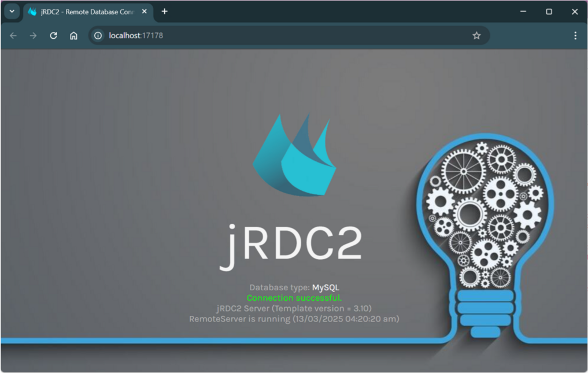Screen dimensions: 588x373
Task: Click the lightbulb gears illustration
Action: (485, 237)
